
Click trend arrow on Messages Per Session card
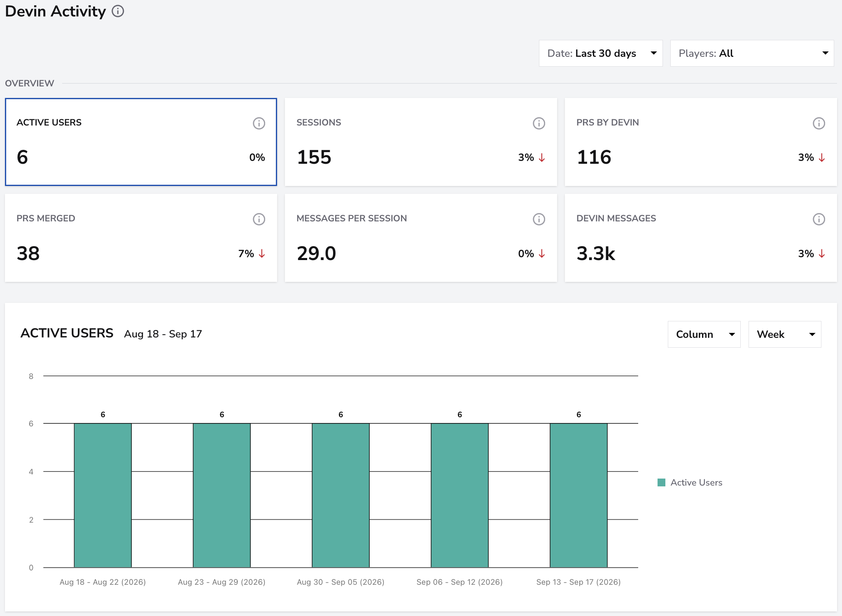[542, 253]
